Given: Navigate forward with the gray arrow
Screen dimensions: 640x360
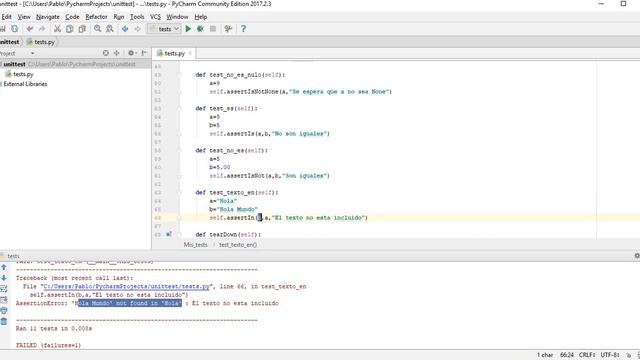Looking at the screenshot, I should click(137, 29).
